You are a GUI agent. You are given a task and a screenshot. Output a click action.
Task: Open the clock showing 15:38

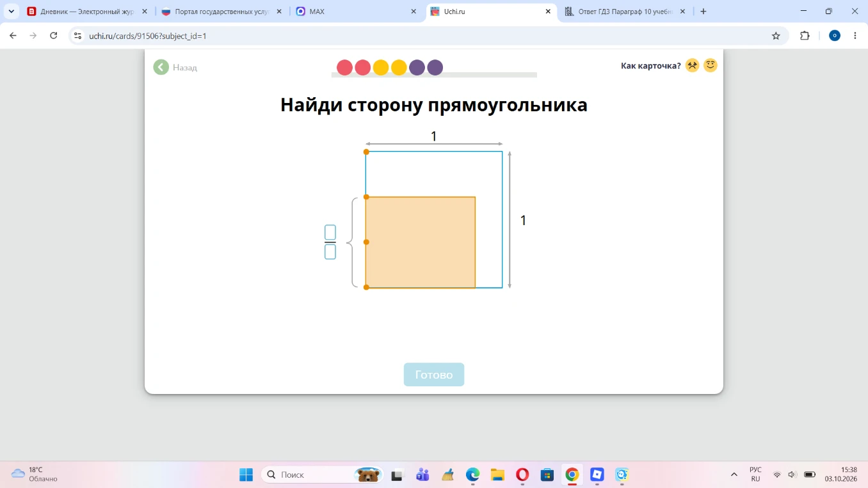(840, 474)
